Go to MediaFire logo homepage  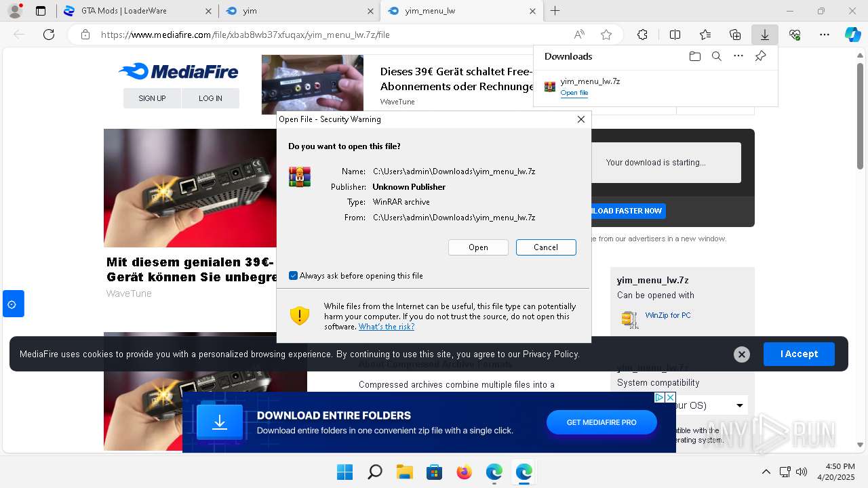[178, 71]
